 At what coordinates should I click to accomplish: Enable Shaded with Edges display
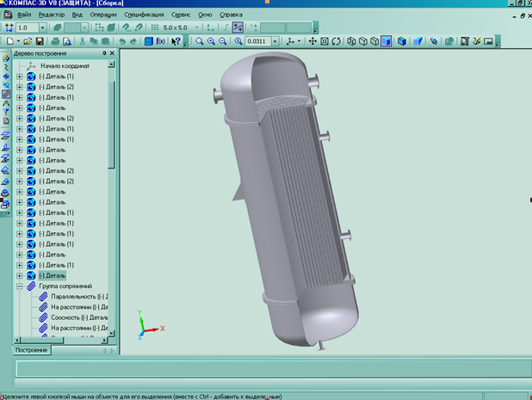pyautogui.click(x=402, y=41)
